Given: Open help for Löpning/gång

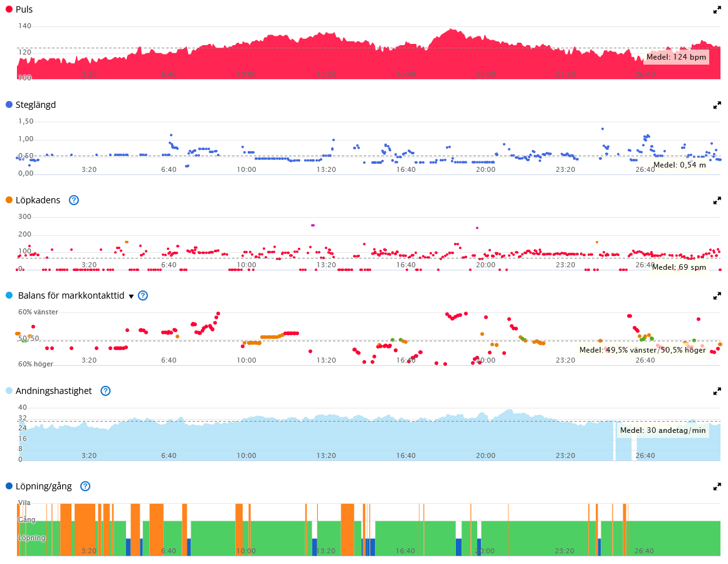Looking at the screenshot, I should point(85,486).
